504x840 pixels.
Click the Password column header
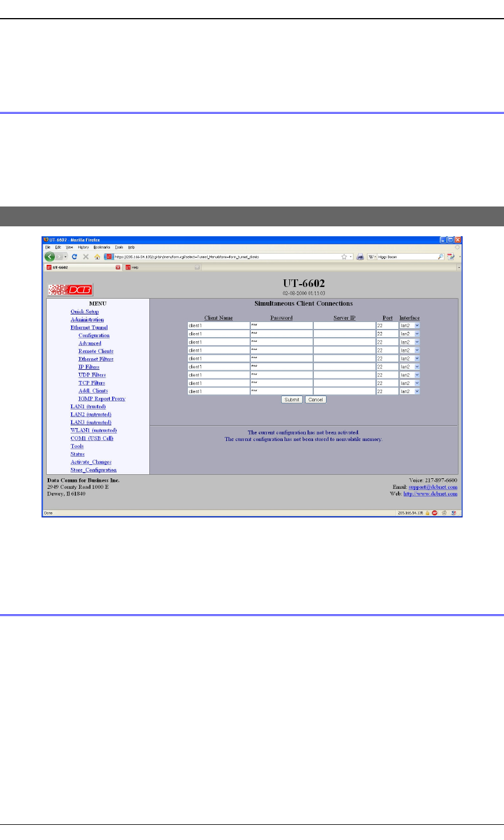[282, 318]
